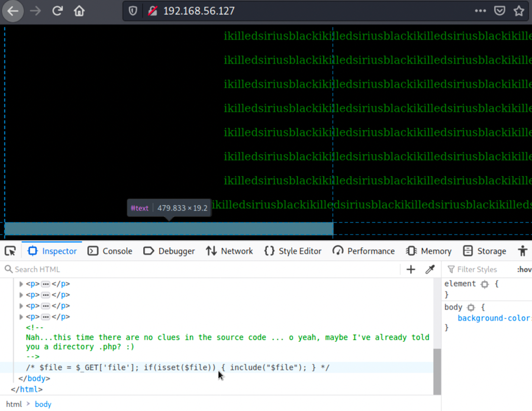This screenshot has height=411, width=532.
Task: Open the page actions three-dot menu
Action: (x=480, y=11)
